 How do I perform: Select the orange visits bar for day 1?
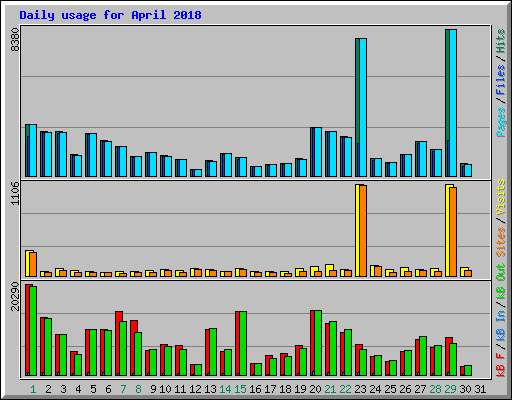[33, 264]
